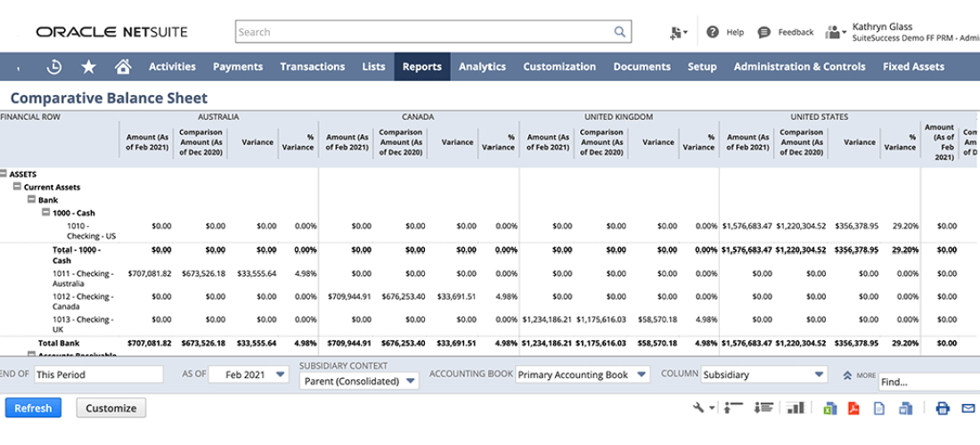Open the Shortcuts star menu
This screenshot has height=445, width=980.
pos(88,67)
